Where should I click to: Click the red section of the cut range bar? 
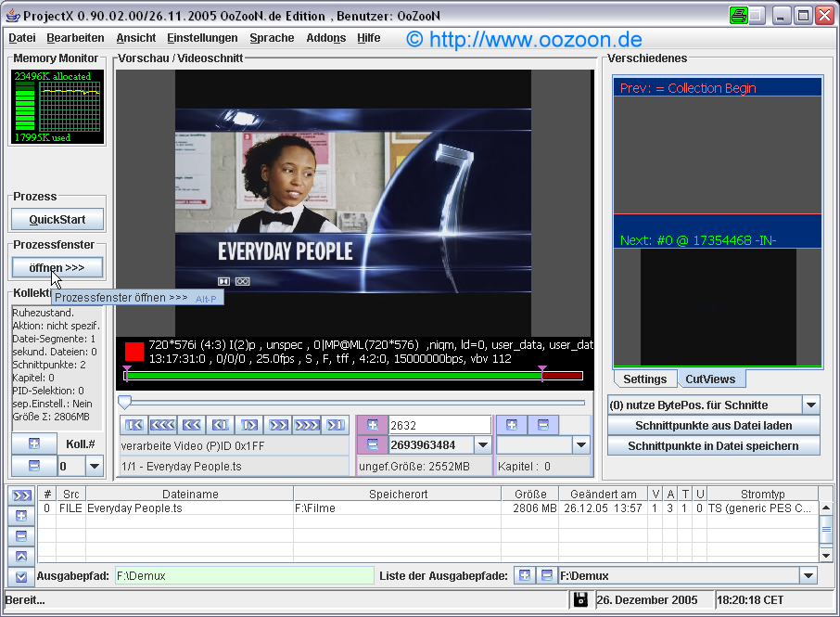[563, 376]
